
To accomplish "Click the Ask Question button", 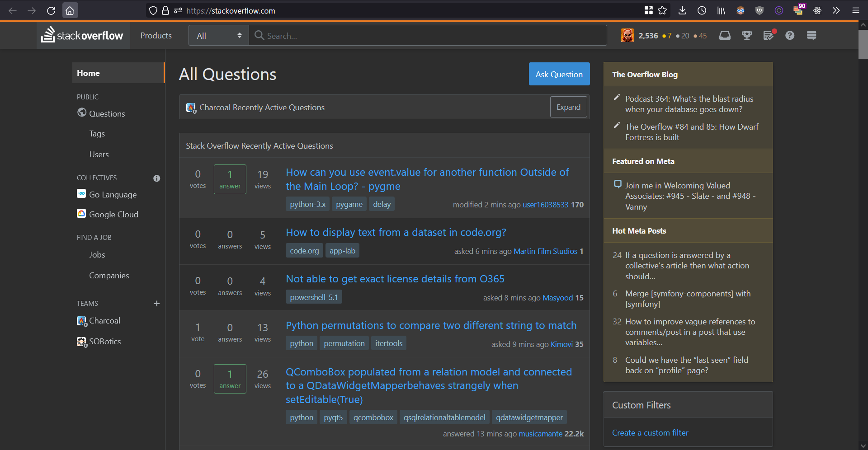I will click(559, 74).
